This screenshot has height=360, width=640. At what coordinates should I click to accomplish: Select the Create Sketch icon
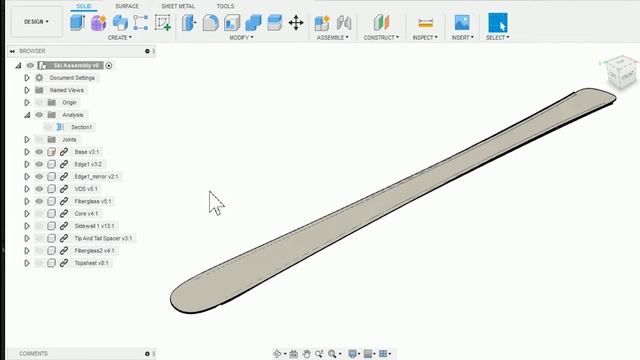coord(162,23)
